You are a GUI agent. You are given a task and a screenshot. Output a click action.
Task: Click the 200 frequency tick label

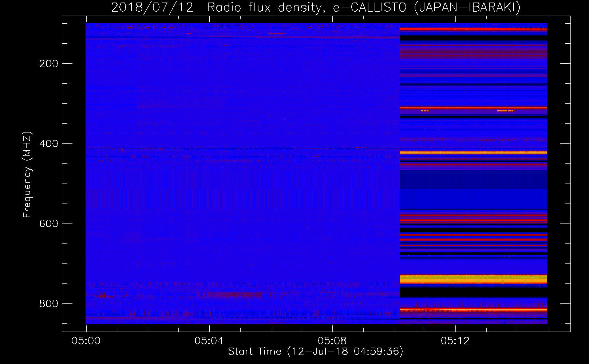[49, 64]
